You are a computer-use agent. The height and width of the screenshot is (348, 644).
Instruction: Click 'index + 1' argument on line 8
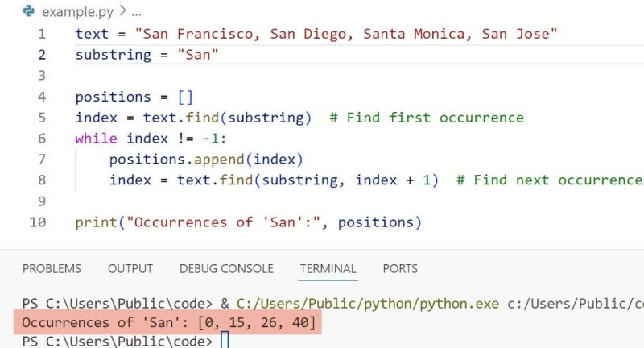(393, 180)
